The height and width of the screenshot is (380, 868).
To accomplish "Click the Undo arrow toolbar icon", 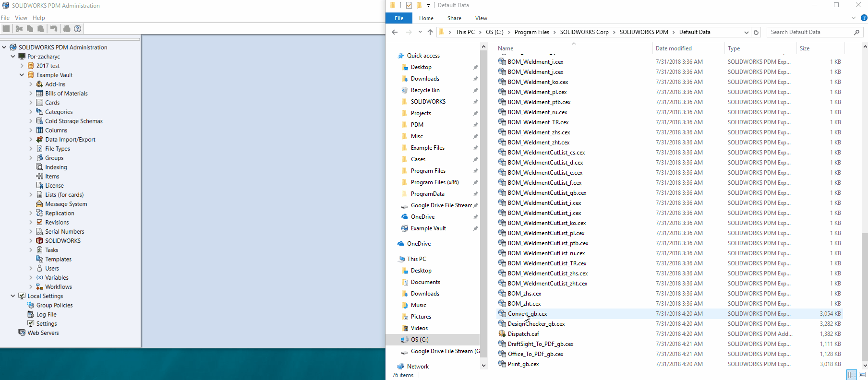I will click(x=54, y=29).
